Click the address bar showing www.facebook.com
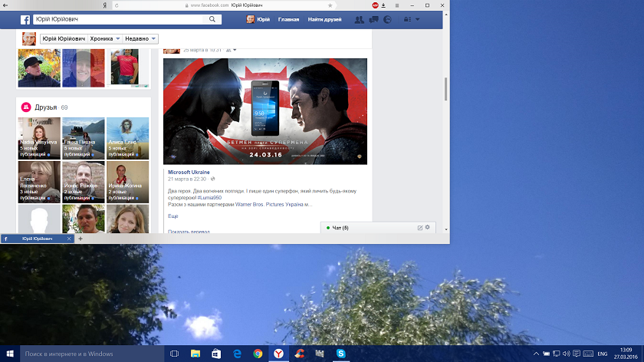The height and width of the screenshot is (362, 644). click(x=224, y=5)
